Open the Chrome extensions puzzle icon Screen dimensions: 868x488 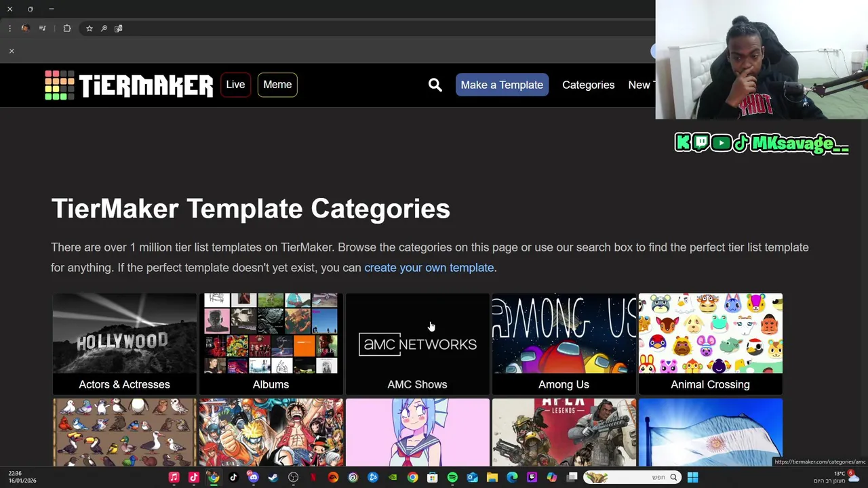67,28
